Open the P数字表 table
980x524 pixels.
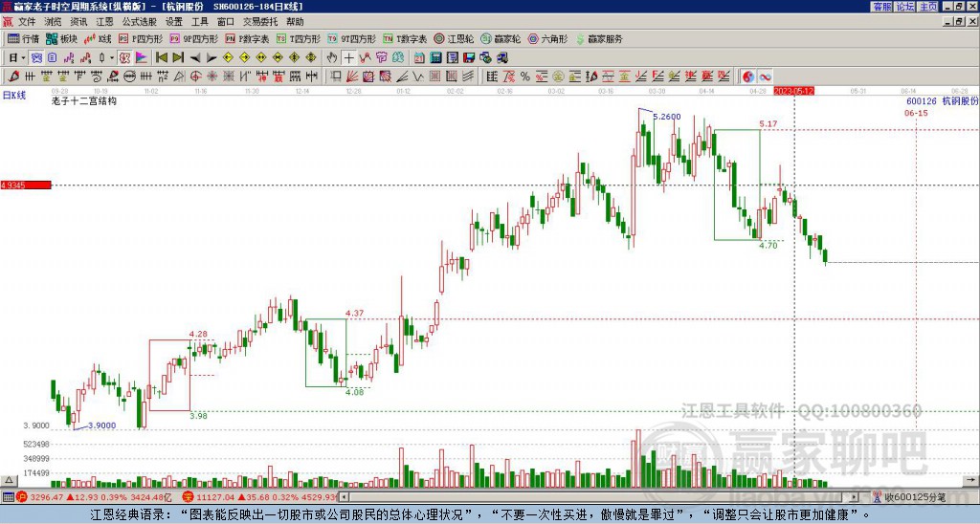[x=247, y=38]
